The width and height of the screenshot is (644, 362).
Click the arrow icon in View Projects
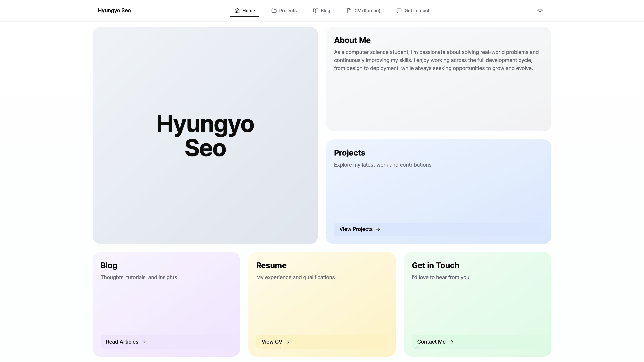pos(378,229)
